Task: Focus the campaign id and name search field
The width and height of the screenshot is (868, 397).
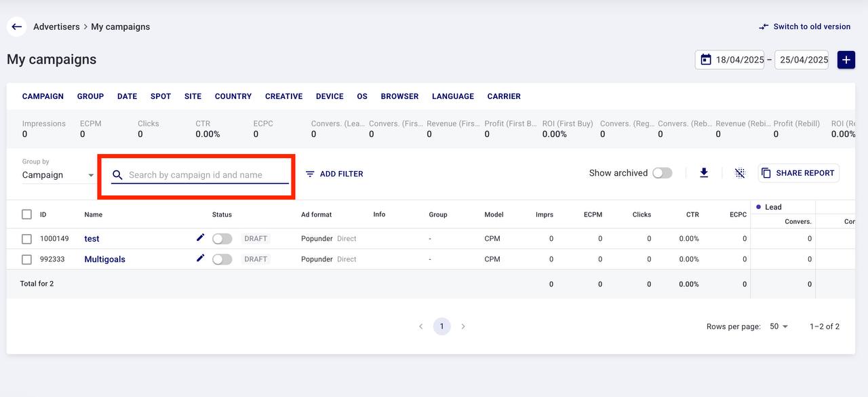Action: pos(207,175)
